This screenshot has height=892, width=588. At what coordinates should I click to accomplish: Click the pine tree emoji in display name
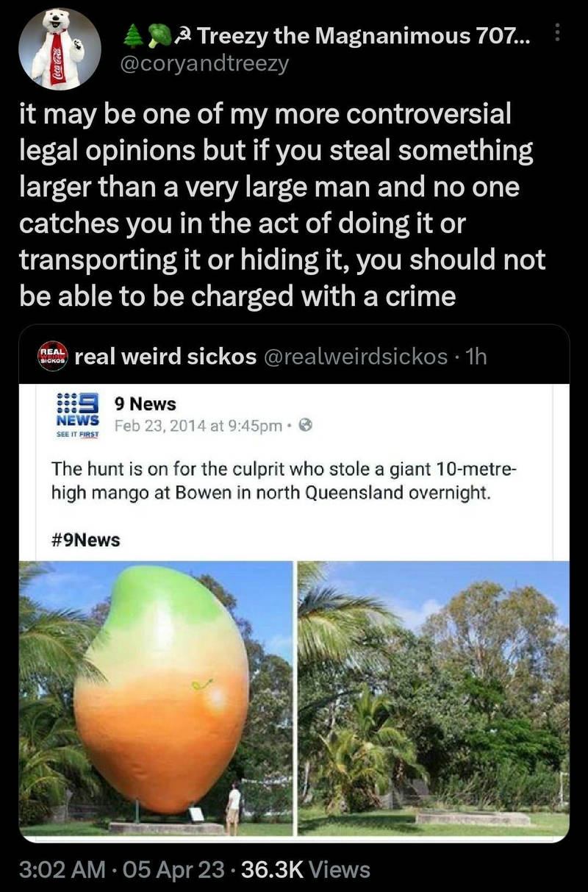point(130,35)
